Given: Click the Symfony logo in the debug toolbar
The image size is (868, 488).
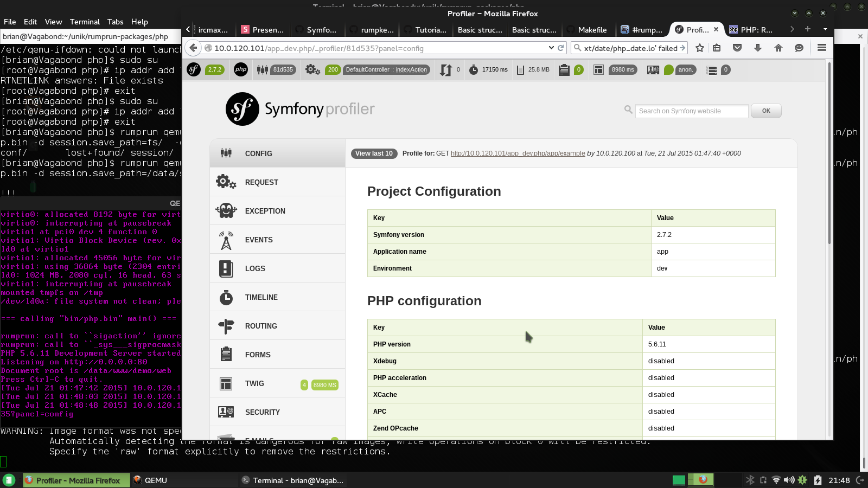Looking at the screenshot, I should click(194, 69).
